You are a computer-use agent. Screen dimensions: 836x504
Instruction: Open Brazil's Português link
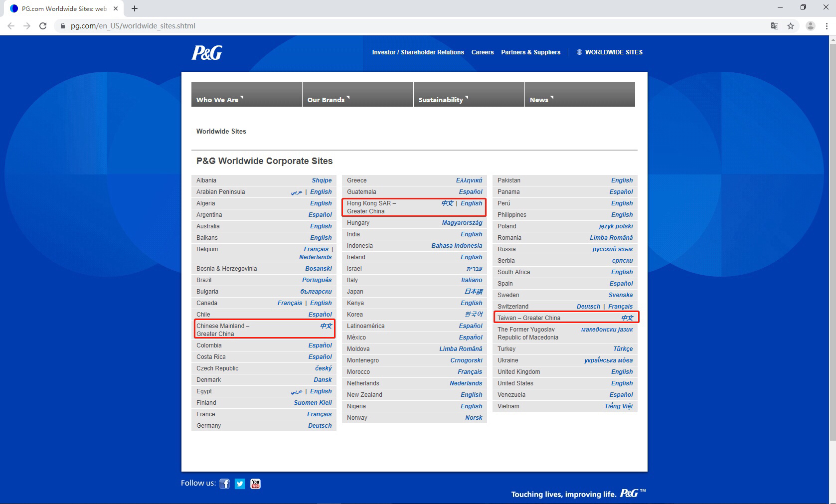(317, 280)
